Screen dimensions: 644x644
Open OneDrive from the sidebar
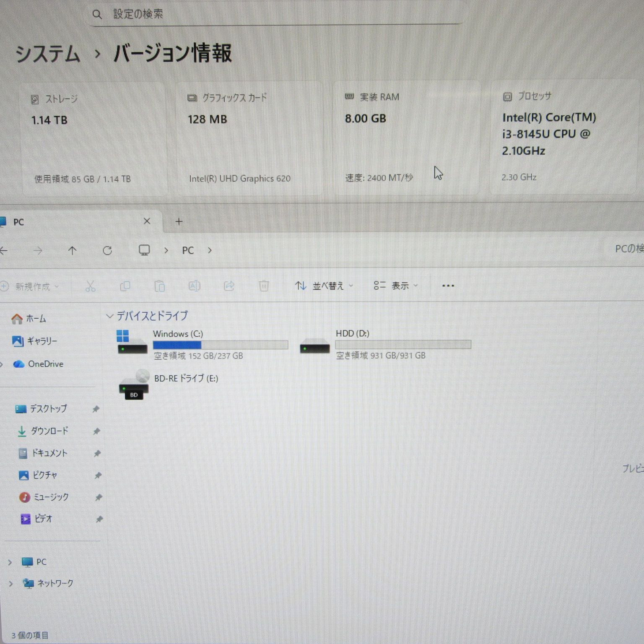[x=43, y=364]
